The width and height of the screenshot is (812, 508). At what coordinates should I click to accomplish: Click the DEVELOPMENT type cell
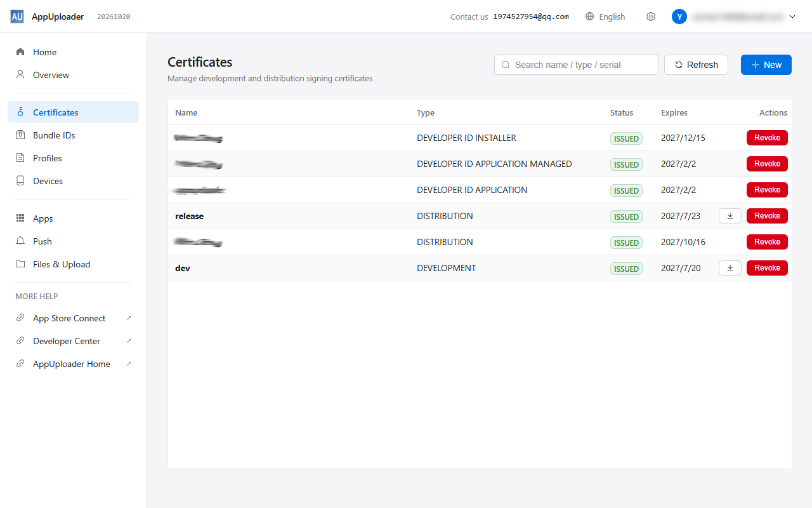click(x=446, y=268)
